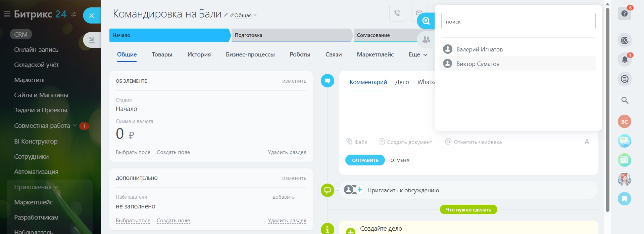Open the Бизнес-процессы tab
Screen dimensions: 644x234
pyautogui.click(x=250, y=54)
